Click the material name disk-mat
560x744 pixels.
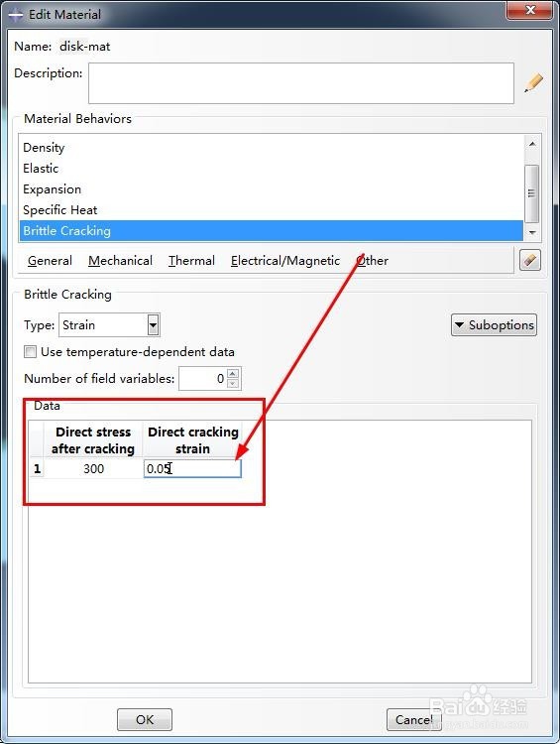tap(85, 47)
